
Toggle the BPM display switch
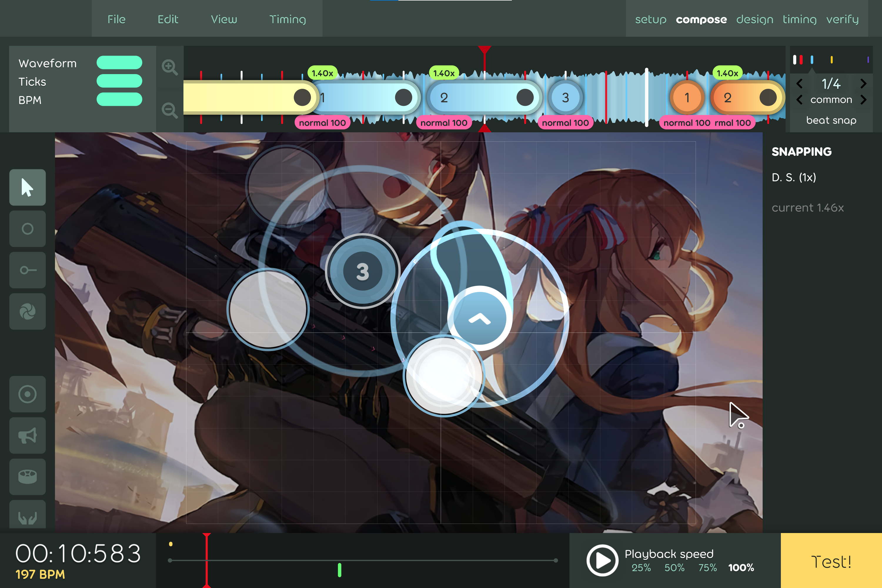119,99
